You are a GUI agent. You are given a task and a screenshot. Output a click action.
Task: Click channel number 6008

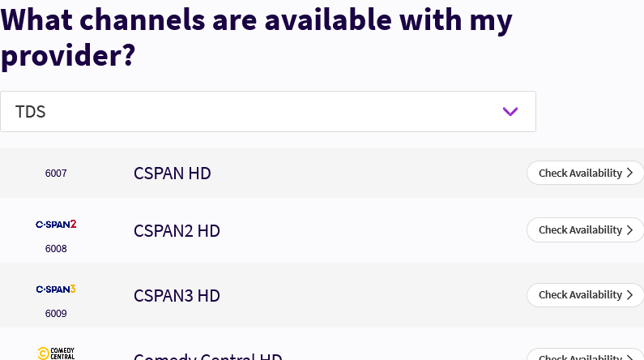click(56, 249)
